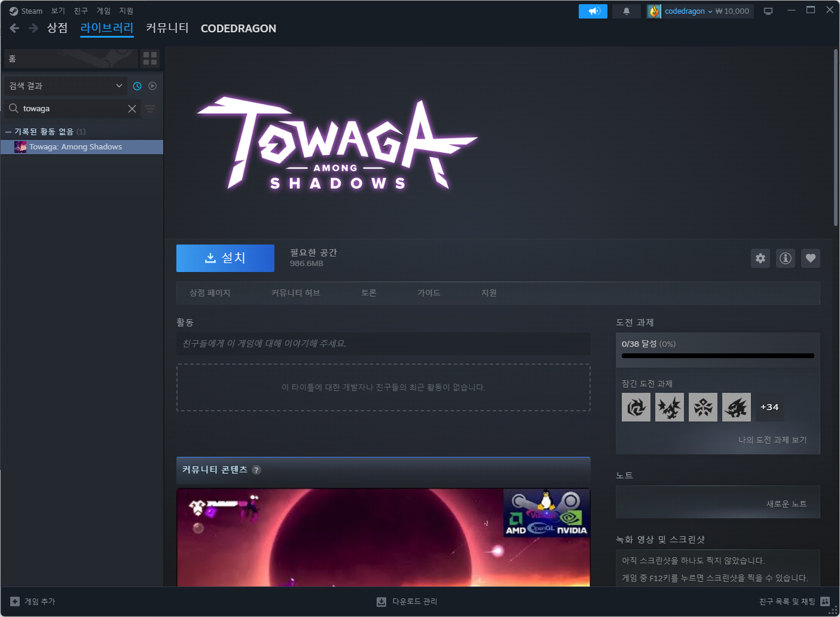Add game to favorites heart icon

click(x=811, y=258)
